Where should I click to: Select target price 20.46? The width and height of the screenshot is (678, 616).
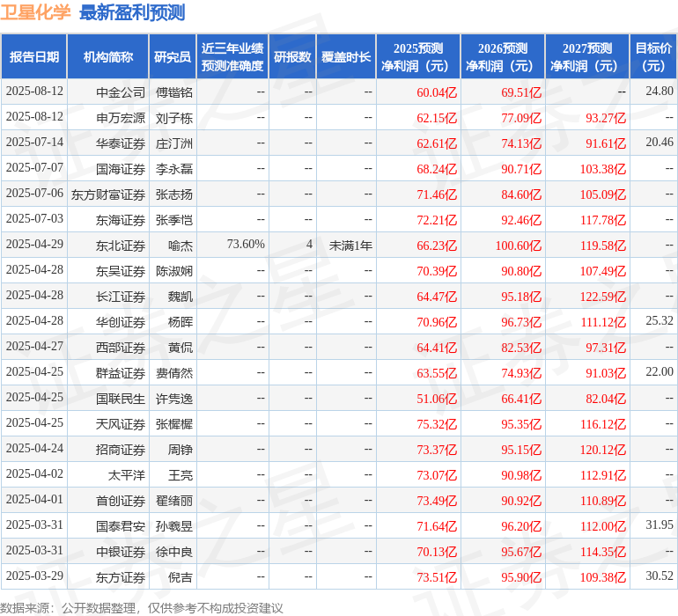pos(660,143)
